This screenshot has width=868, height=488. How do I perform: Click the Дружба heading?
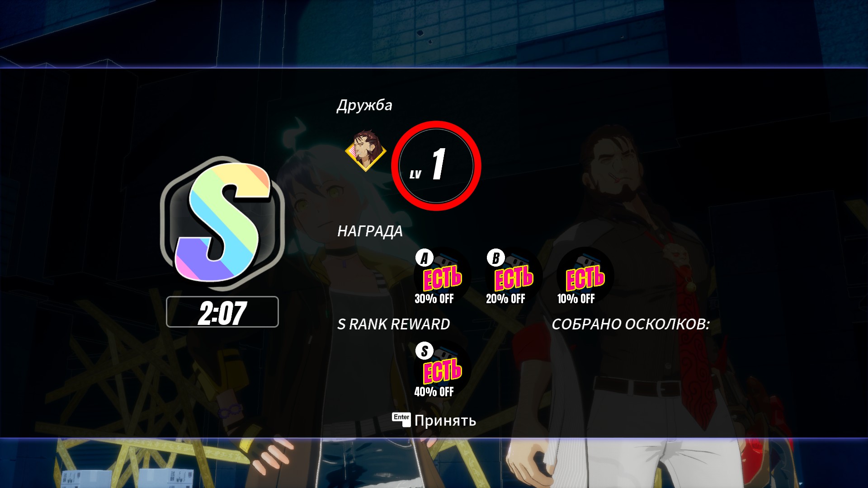click(364, 105)
